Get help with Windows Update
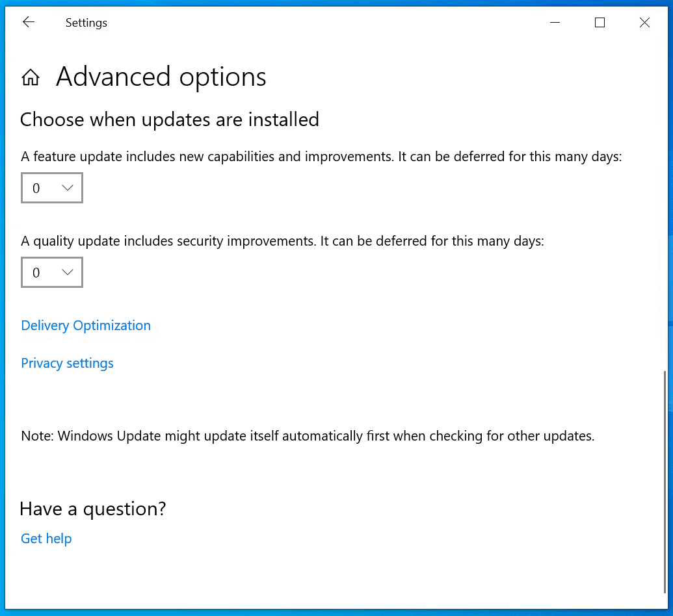 46,538
